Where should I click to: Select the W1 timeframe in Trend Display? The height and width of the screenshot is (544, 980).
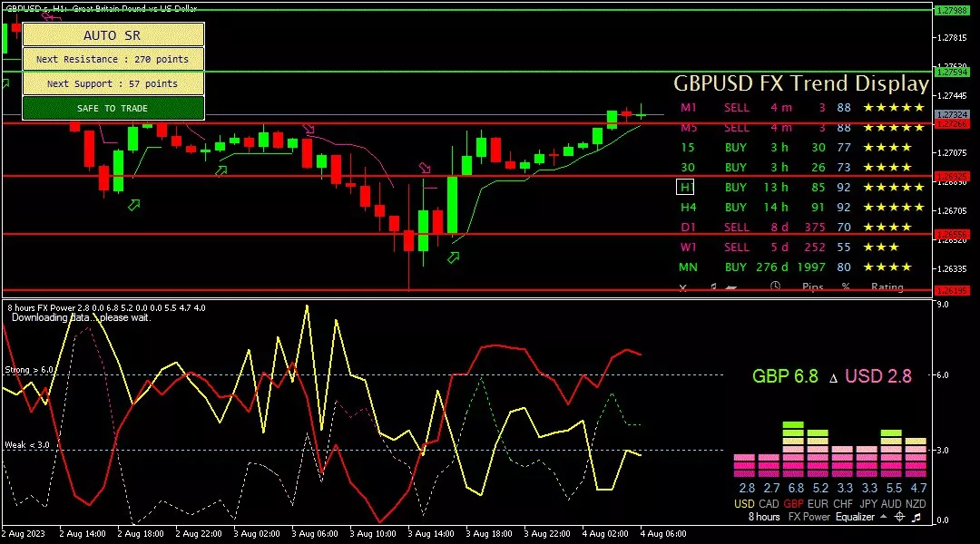[688, 248]
